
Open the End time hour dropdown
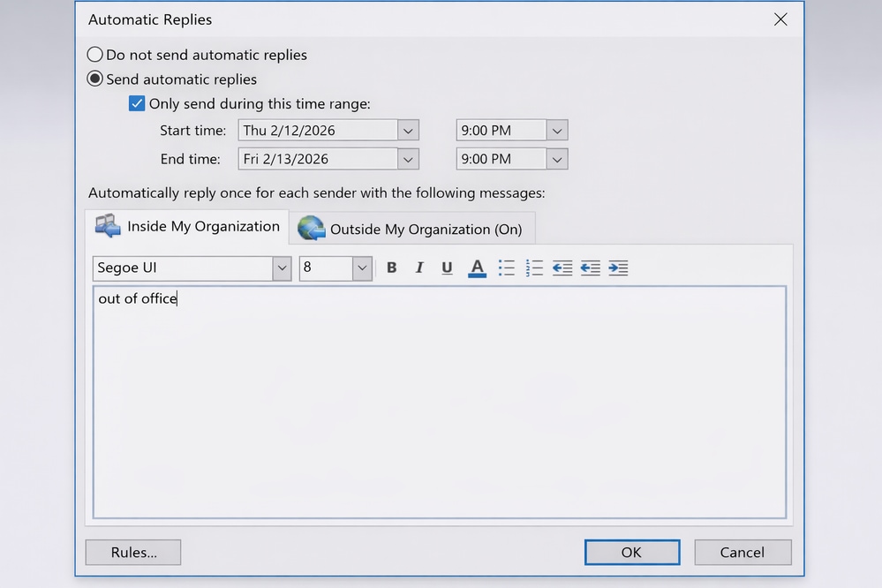[x=557, y=159]
